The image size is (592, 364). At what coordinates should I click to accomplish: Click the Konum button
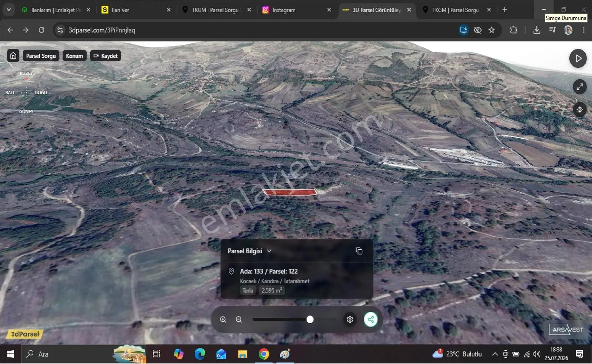[x=74, y=56]
